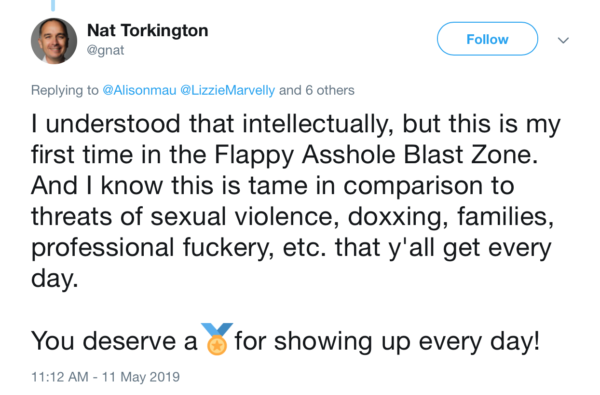Viewport: 600px width, 395px height.
Task: Click "for showing up every day!" text
Action: (387, 341)
